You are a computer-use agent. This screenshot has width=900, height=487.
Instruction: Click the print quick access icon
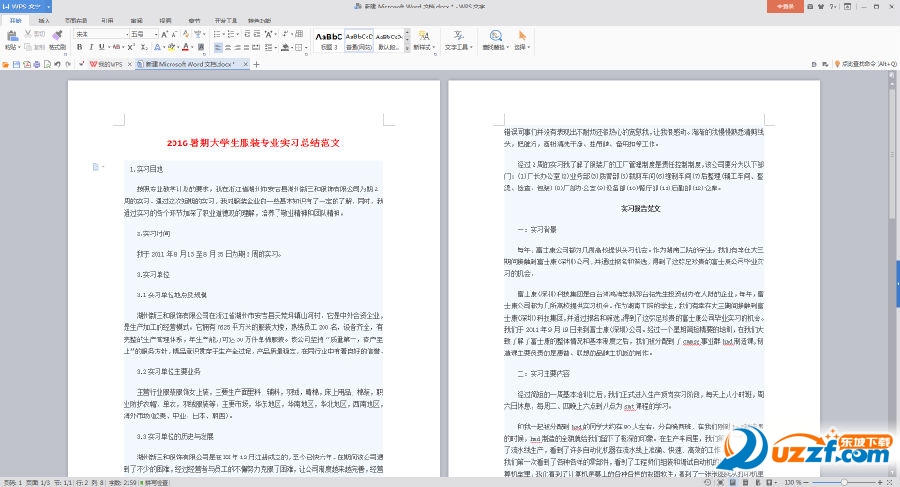(37, 64)
